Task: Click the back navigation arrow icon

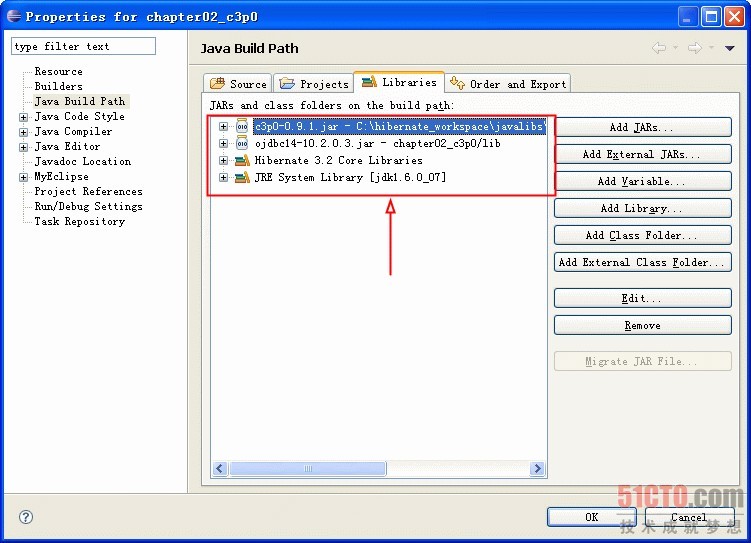Action: (660, 48)
